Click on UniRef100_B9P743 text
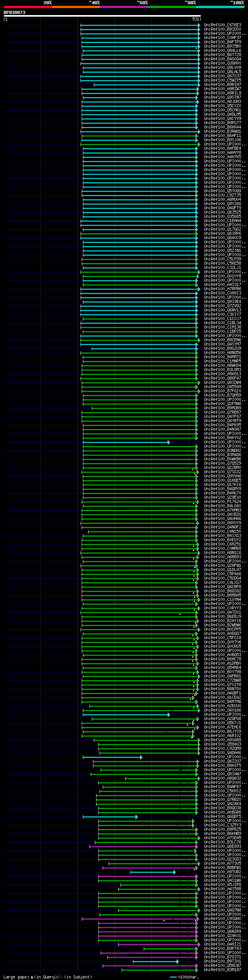This screenshot has width=248, height=980. coord(222,949)
